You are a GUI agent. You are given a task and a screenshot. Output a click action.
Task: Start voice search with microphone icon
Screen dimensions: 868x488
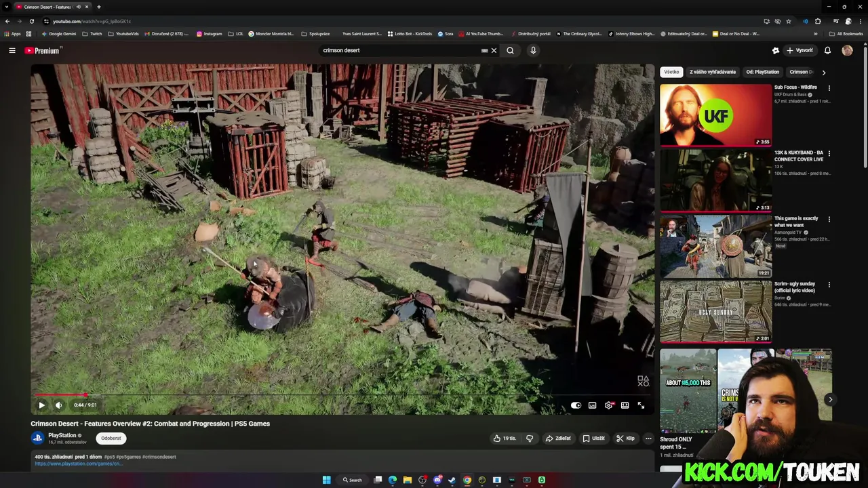(533, 50)
